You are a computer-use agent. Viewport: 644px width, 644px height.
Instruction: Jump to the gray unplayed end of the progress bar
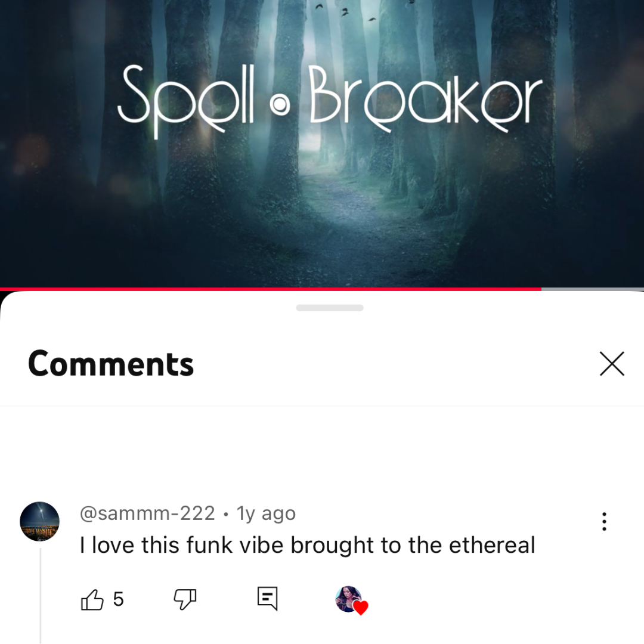tap(593, 289)
